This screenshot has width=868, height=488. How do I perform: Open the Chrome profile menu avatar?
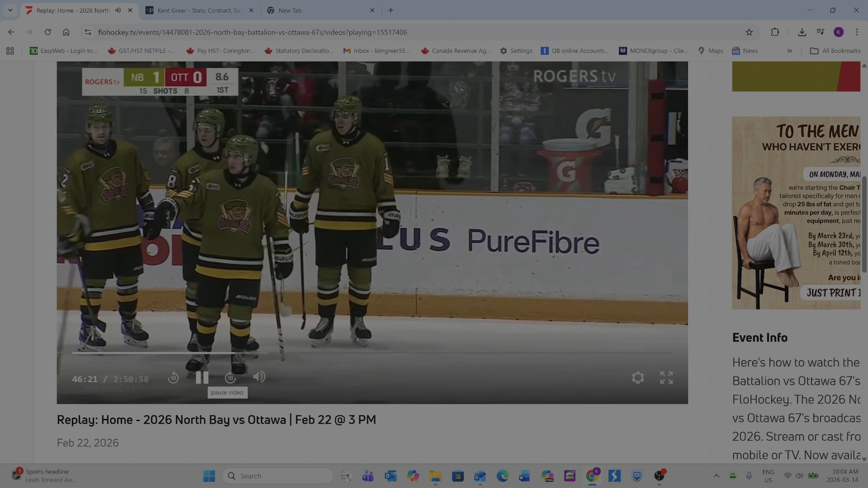tap(840, 32)
